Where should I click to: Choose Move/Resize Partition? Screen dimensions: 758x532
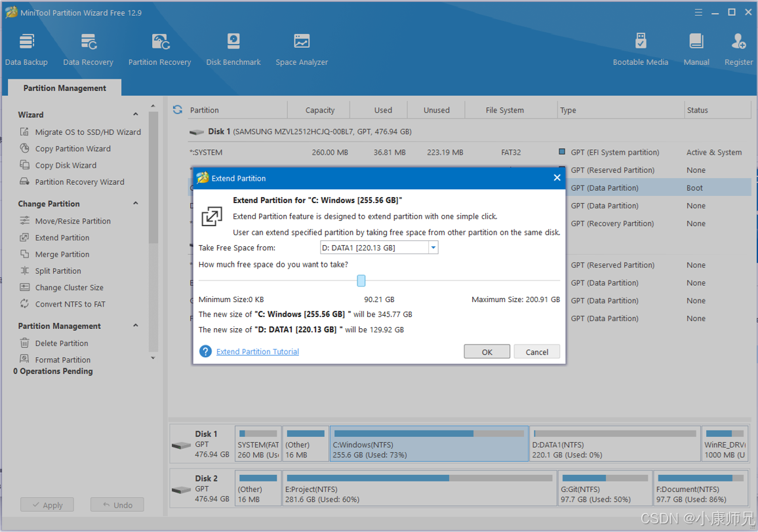pos(66,221)
